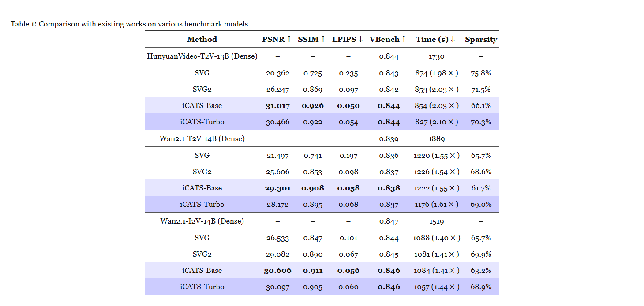Select the PSNR value 30.466
The width and height of the screenshot is (644, 306).
click(x=277, y=122)
